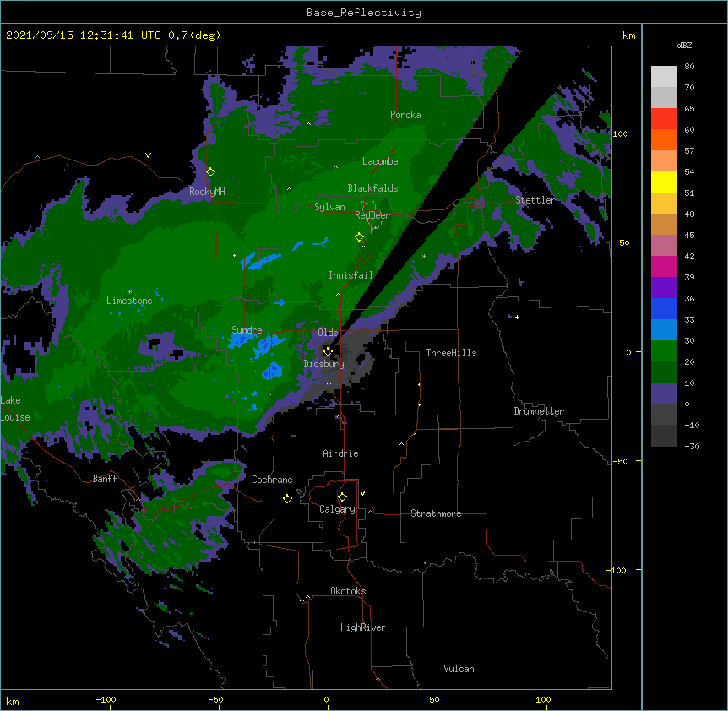Image resolution: width=728 pixels, height=711 pixels.
Task: Select the dark green 20 dBZ color band
Action: click(x=664, y=372)
